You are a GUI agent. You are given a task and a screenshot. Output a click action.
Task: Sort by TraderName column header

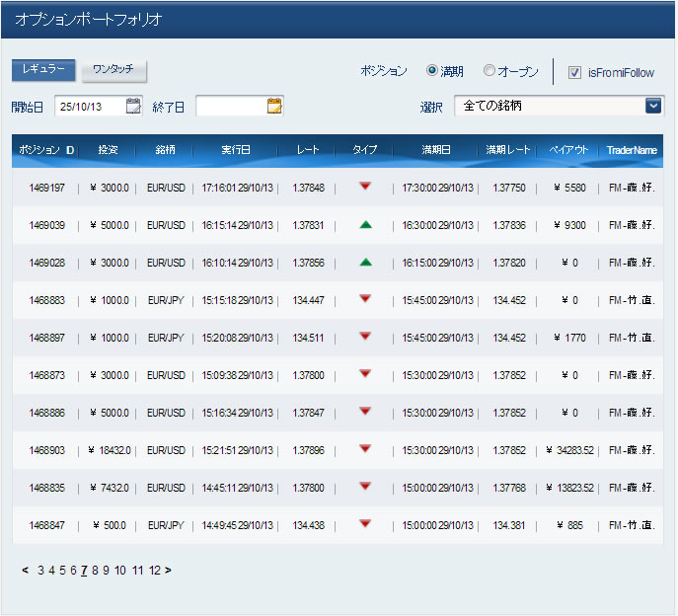click(x=632, y=150)
